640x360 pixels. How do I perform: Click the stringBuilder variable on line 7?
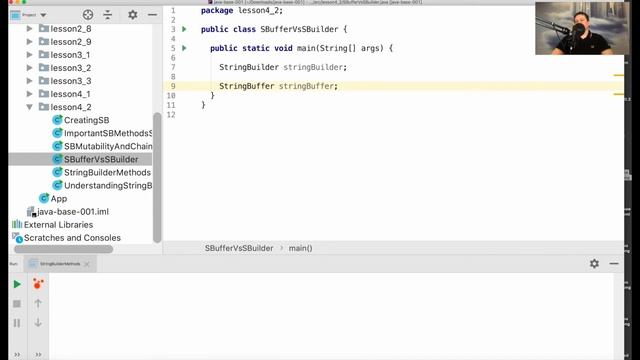(x=313, y=67)
